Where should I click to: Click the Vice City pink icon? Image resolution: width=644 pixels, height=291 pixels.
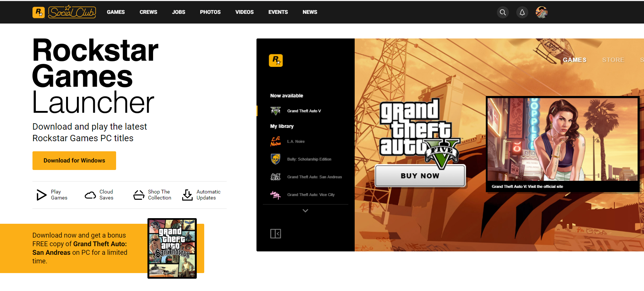[276, 195]
